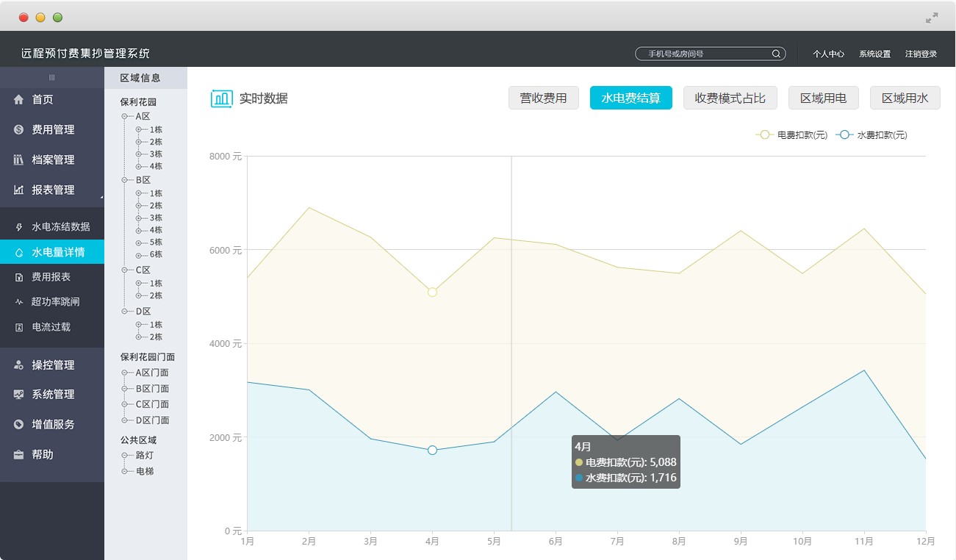Click the archive icon beside 档案管理
This screenshot has height=560, width=956.
coord(18,159)
